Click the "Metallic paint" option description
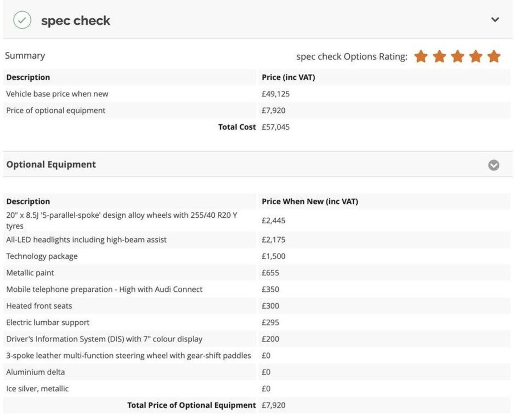Image resolution: width=515 pixels, height=420 pixels. tap(30, 273)
